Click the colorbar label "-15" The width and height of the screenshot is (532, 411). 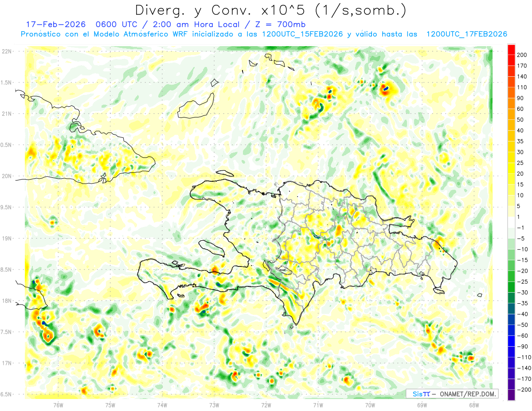(523, 260)
